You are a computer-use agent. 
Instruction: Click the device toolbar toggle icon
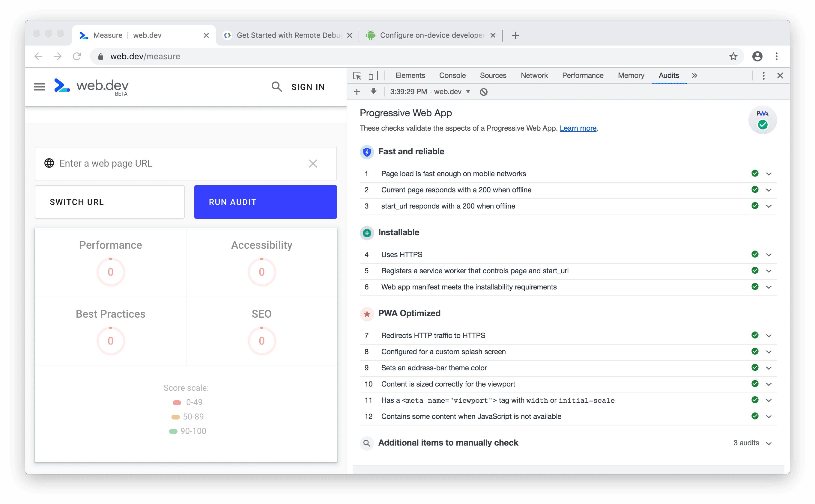pyautogui.click(x=374, y=76)
